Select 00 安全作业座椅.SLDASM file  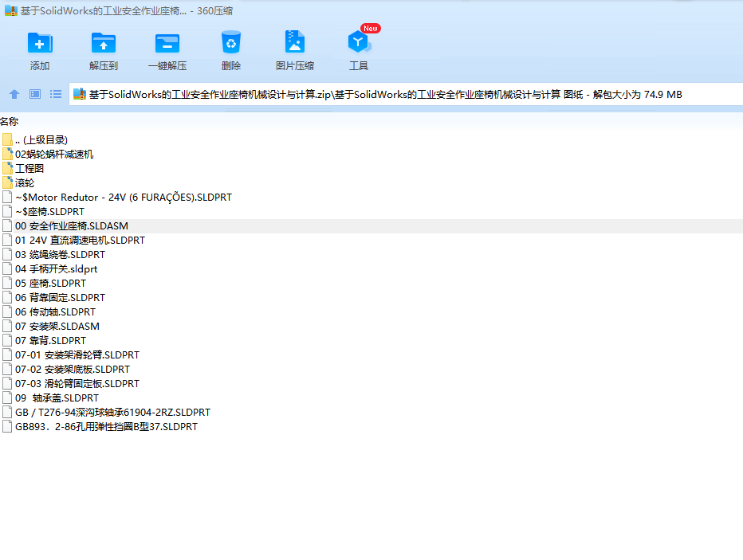(x=72, y=225)
